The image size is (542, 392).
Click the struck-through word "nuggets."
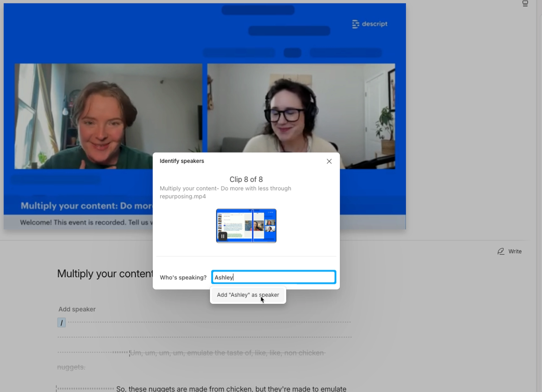pos(71,367)
